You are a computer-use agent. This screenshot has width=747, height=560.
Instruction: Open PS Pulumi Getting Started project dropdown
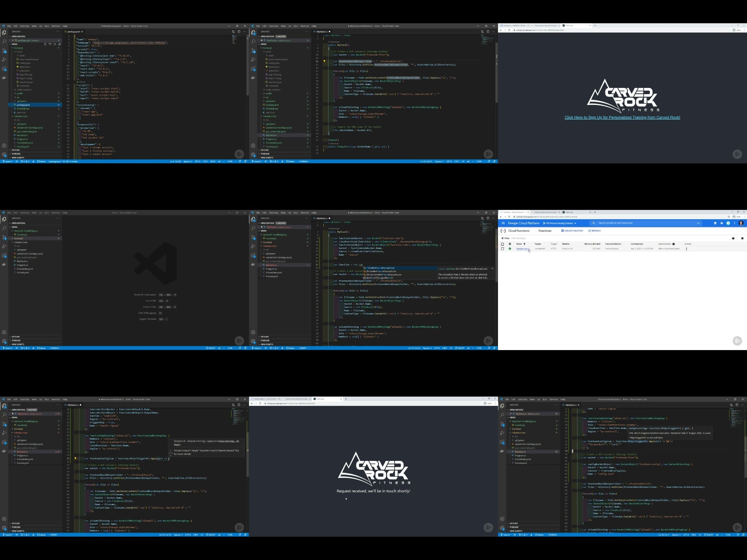click(559, 223)
